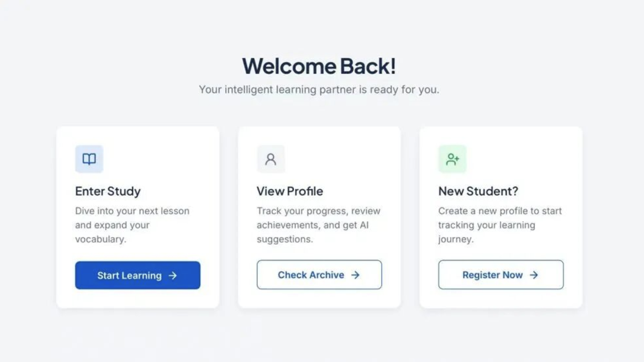Click the arrow icon inside Check Archive button
644x362 pixels.
[x=355, y=275]
